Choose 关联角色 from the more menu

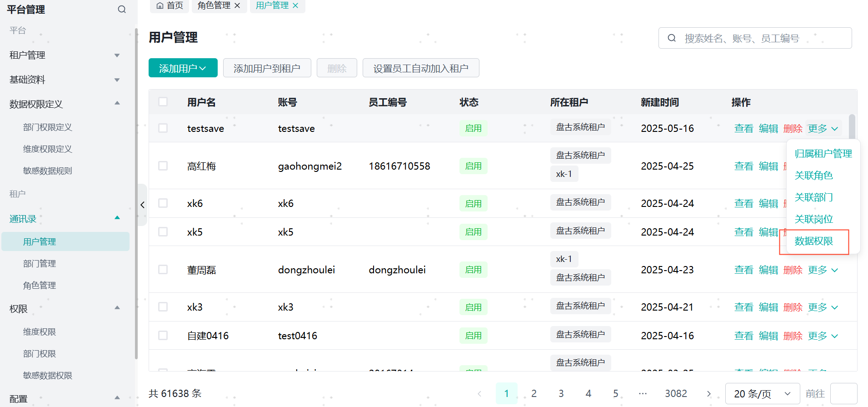[813, 176]
